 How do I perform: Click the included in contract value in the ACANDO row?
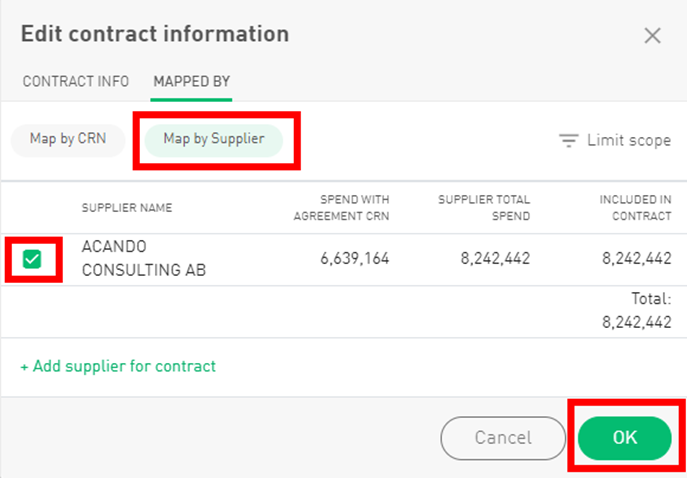click(636, 258)
